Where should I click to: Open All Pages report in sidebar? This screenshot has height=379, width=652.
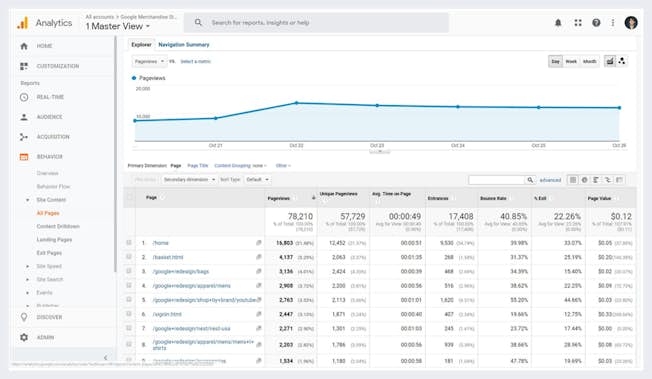pos(48,213)
